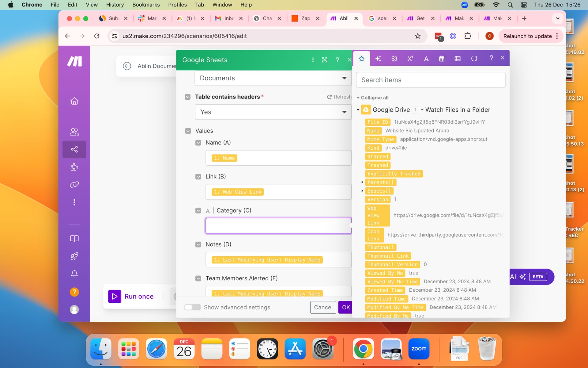Viewport: 588px width, 368px height.
Task: Click the Search items field
Action: click(x=430, y=80)
